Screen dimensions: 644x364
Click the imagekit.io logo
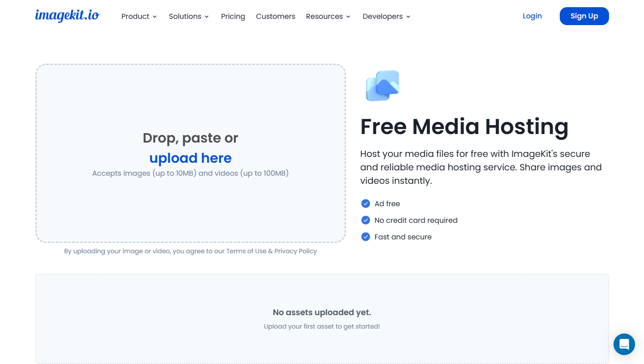[67, 16]
